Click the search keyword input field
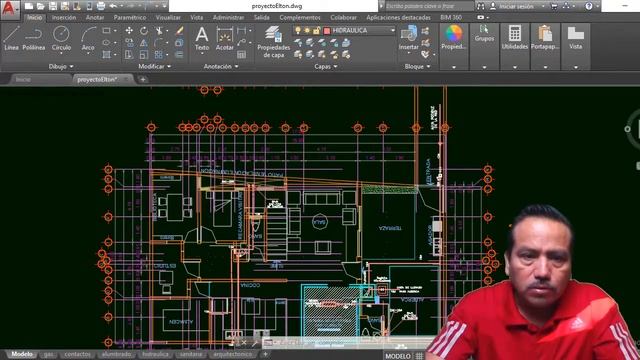The image size is (640, 360). (x=429, y=6)
